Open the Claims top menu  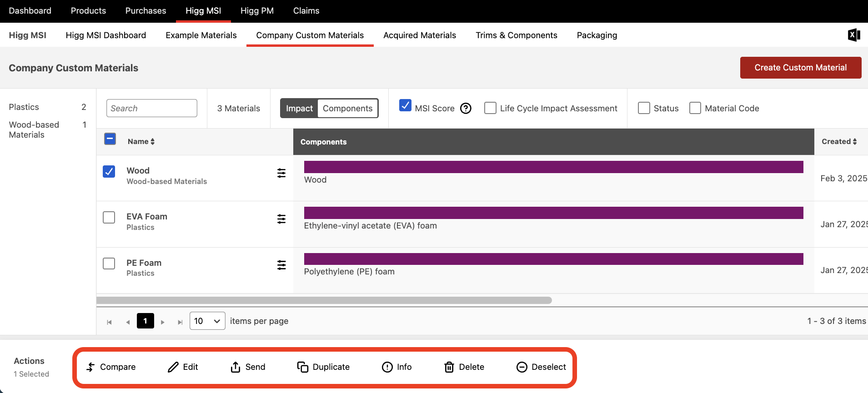click(306, 10)
